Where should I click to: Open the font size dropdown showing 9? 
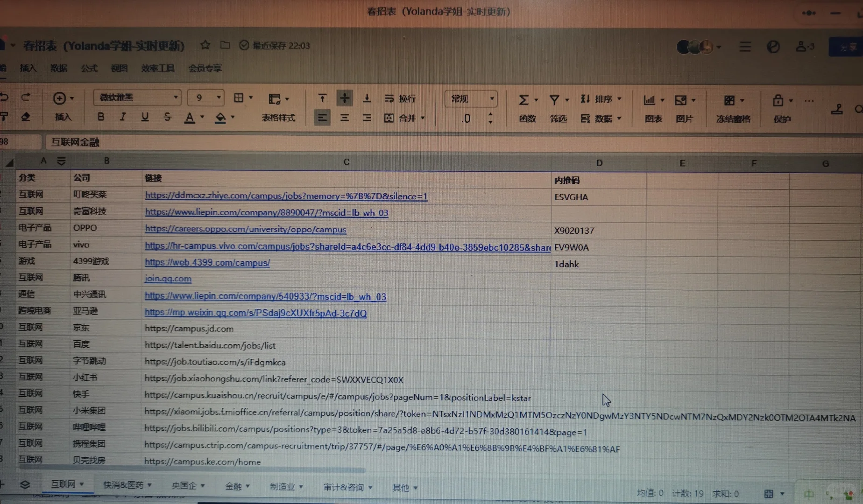click(206, 98)
